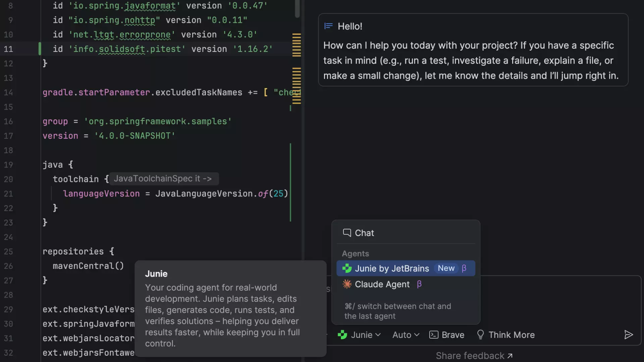Image resolution: width=644 pixels, height=362 pixels.
Task: Click a yellow change marker in the editor gutter
Action: point(297,45)
